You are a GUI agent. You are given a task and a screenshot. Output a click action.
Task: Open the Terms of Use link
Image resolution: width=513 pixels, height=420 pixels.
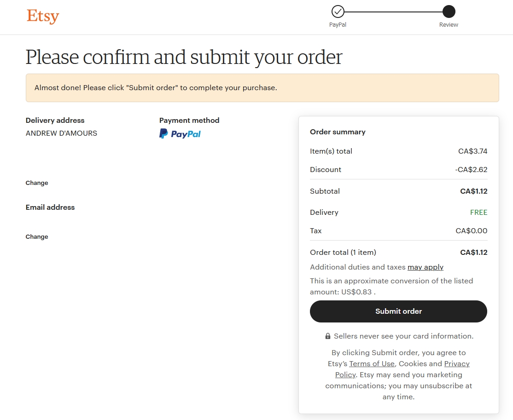coord(372,363)
